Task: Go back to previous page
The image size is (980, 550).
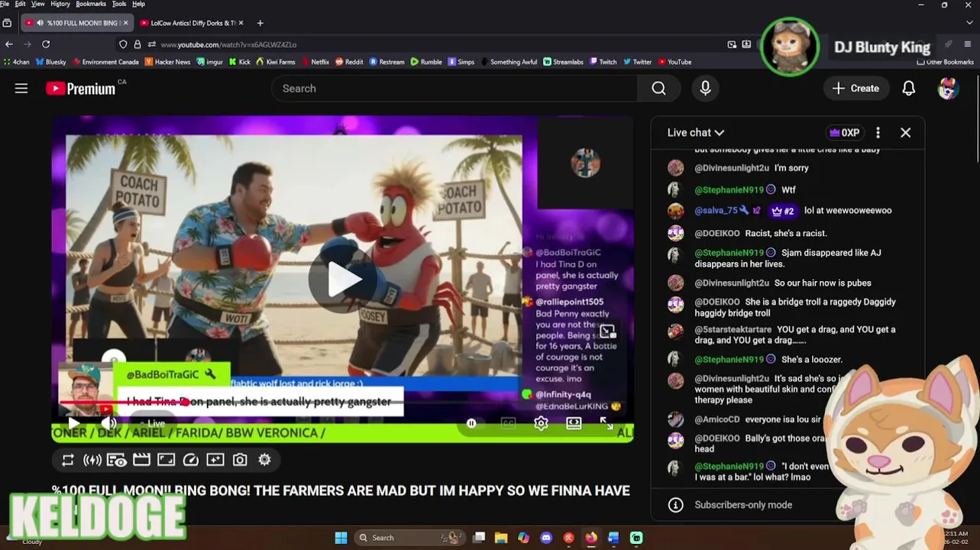Action: pyautogui.click(x=9, y=44)
